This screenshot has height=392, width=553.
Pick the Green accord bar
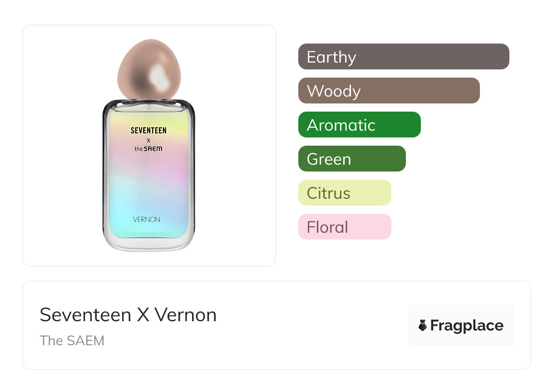[351, 159]
